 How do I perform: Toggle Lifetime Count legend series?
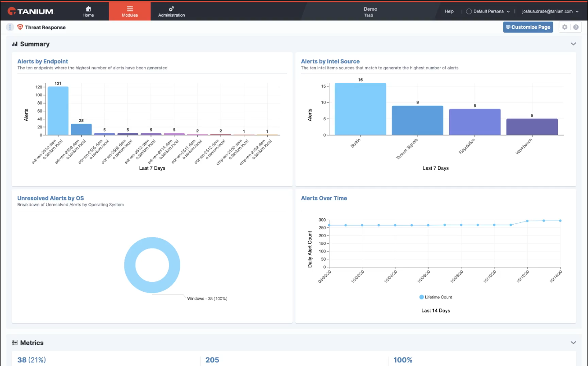tap(435, 297)
